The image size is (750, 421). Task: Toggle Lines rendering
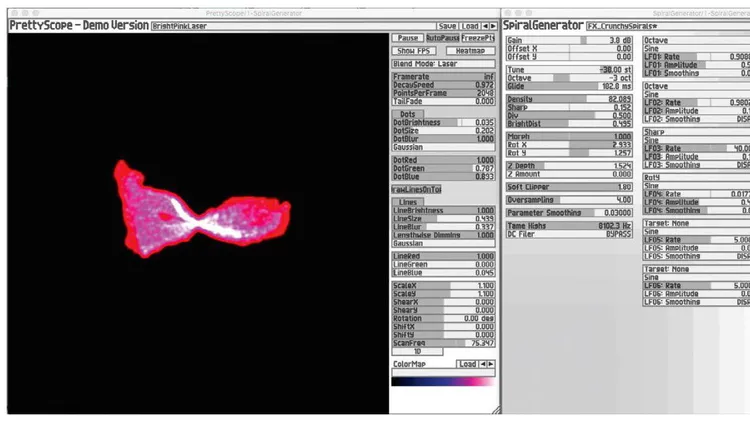coord(408,202)
